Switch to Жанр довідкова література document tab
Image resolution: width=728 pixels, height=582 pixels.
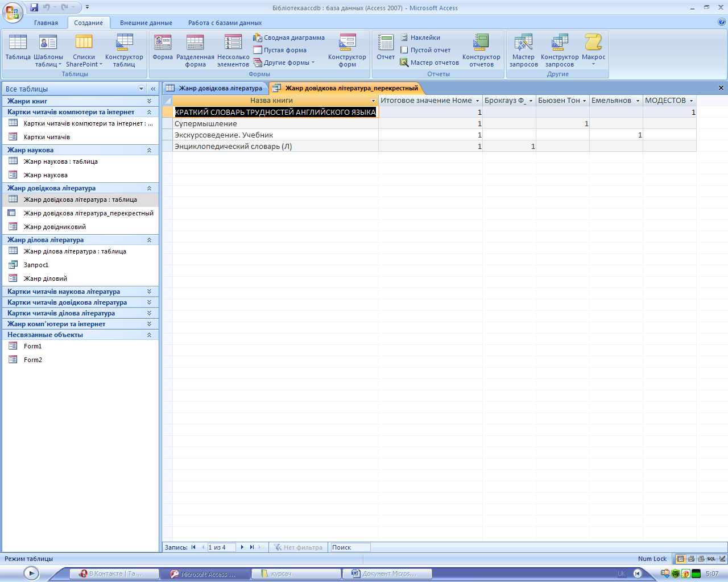215,88
